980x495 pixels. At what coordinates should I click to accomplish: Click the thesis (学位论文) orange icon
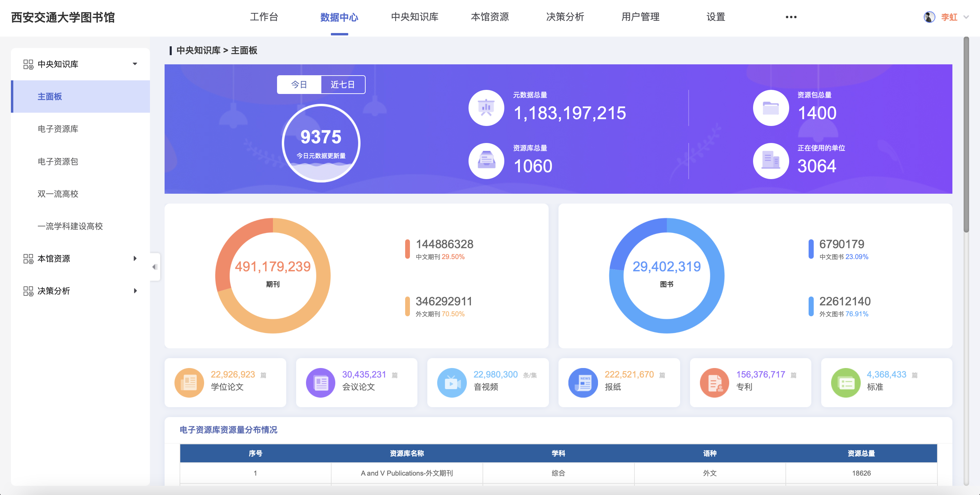[x=189, y=382]
